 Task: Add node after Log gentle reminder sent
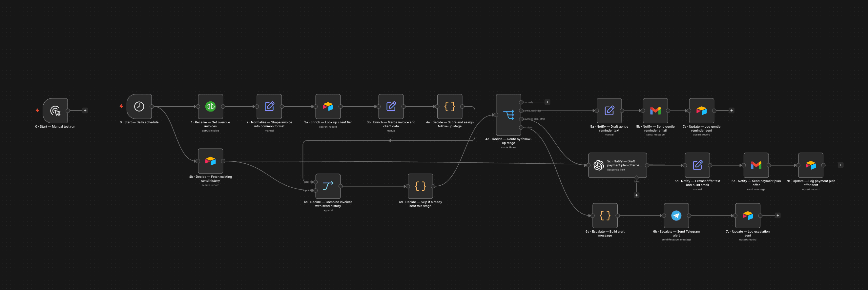point(731,111)
